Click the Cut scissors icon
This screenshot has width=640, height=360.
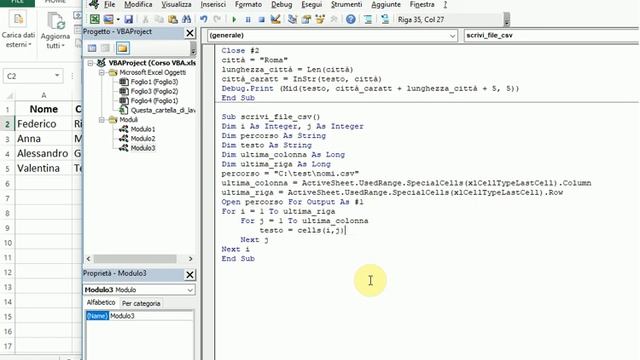(145, 19)
